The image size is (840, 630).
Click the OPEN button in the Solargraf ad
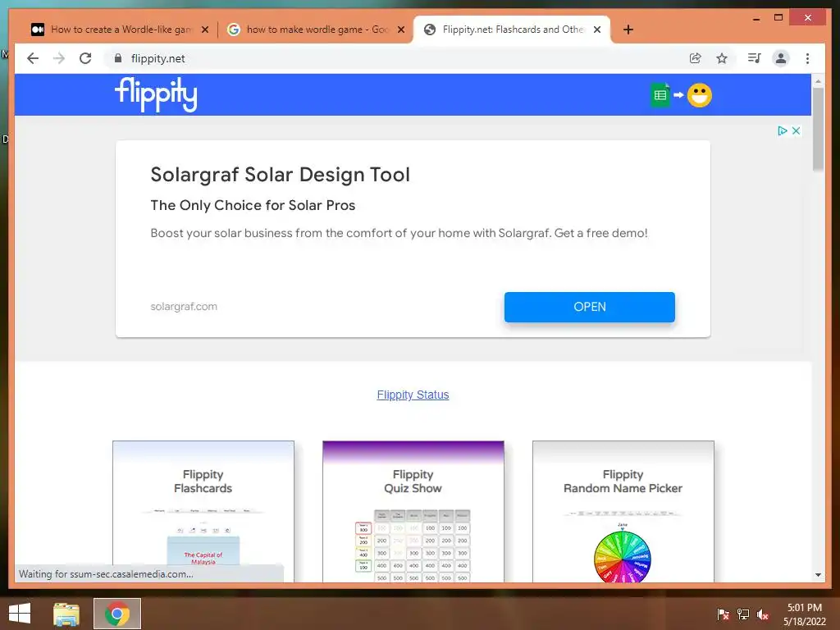click(589, 307)
